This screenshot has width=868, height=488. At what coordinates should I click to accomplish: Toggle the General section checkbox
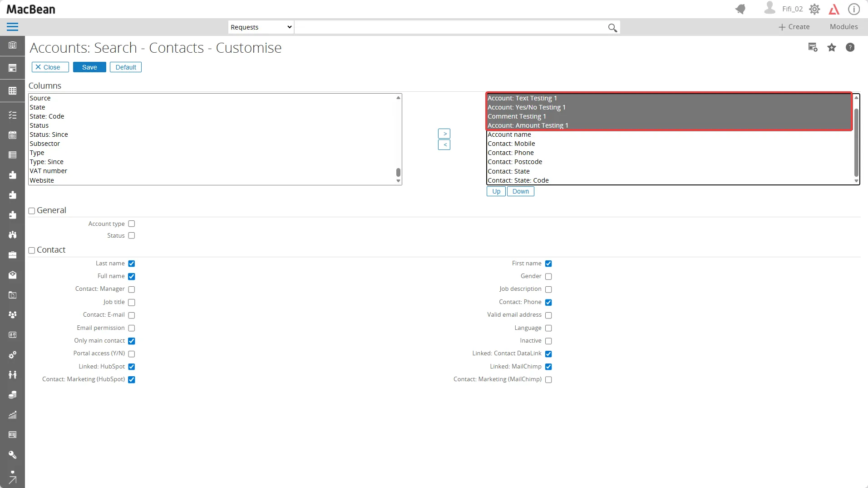click(x=32, y=211)
